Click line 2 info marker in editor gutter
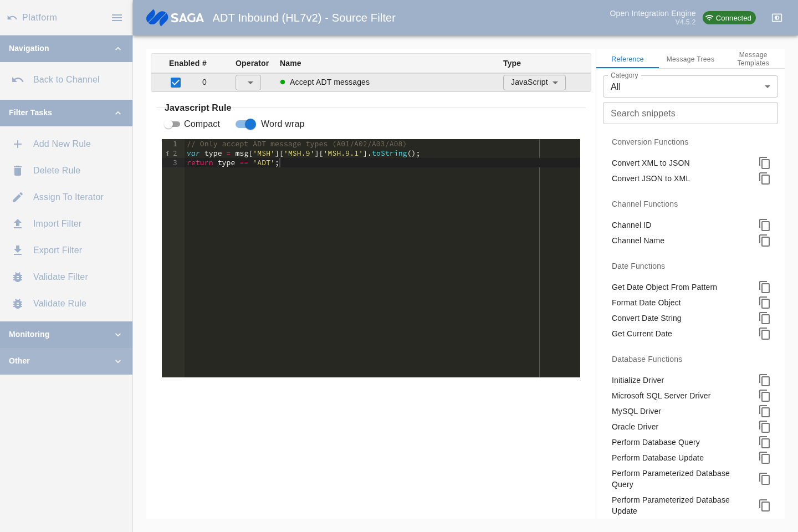798x532 pixels. click(167, 154)
